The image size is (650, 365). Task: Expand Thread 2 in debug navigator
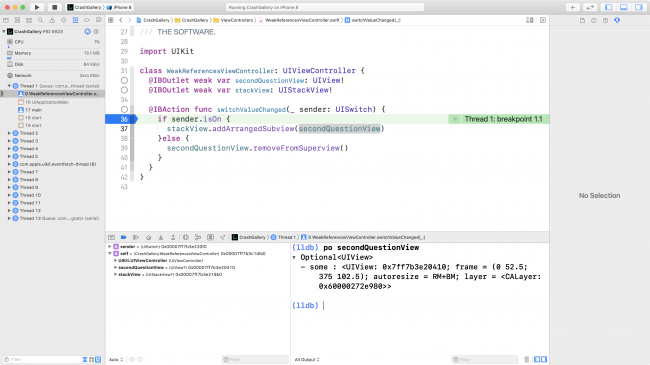[x=9, y=133]
